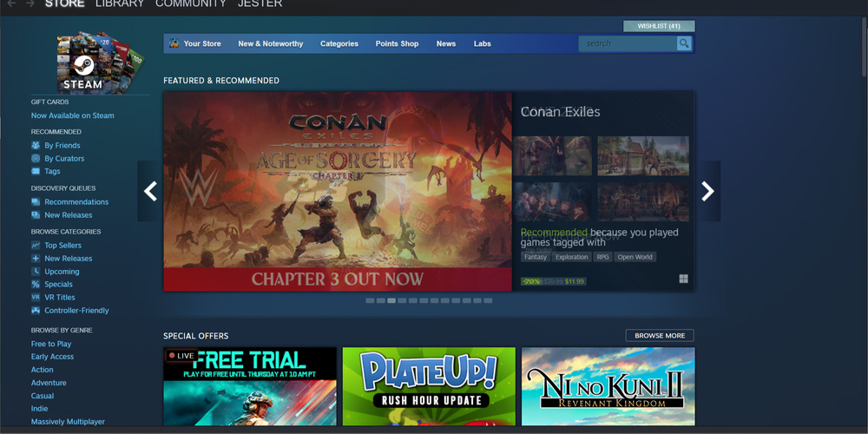The height and width of the screenshot is (434, 868).
Task: Click the Upcoming clock icon
Action: (x=36, y=271)
